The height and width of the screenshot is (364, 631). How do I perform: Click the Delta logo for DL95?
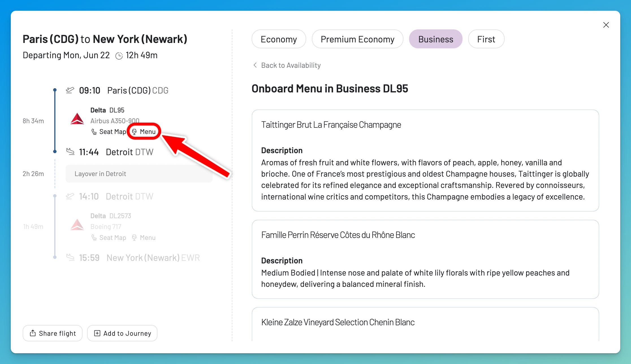coord(77,119)
